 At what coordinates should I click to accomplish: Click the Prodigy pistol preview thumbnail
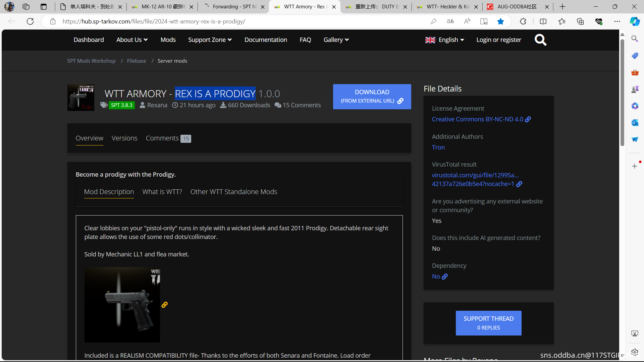pos(122,305)
